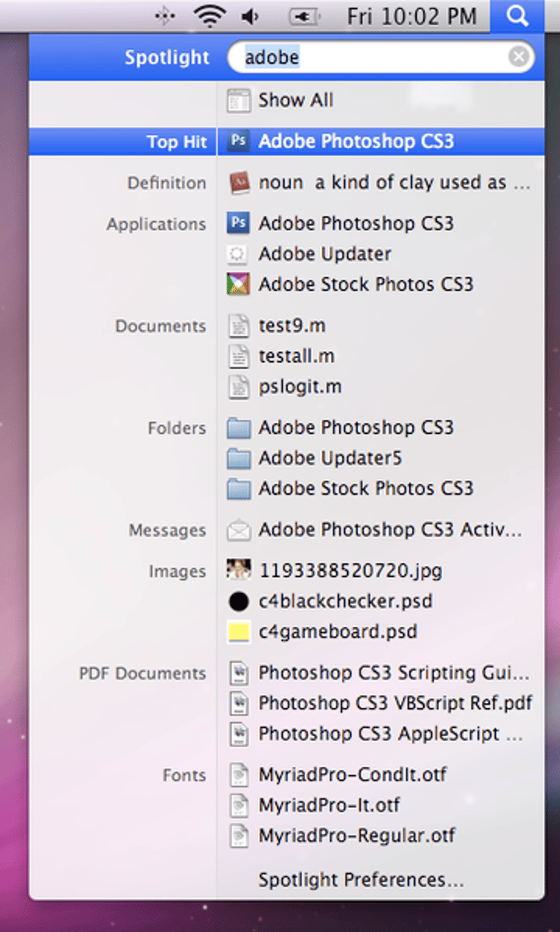Open the Adobe Updater5 folder
560x932 pixels.
pyautogui.click(x=315, y=458)
